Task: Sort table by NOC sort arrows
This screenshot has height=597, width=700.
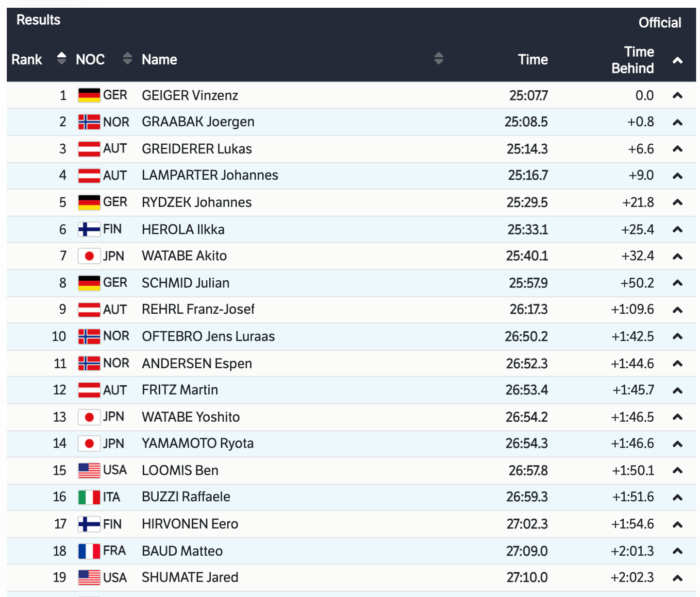Action: coord(127,59)
